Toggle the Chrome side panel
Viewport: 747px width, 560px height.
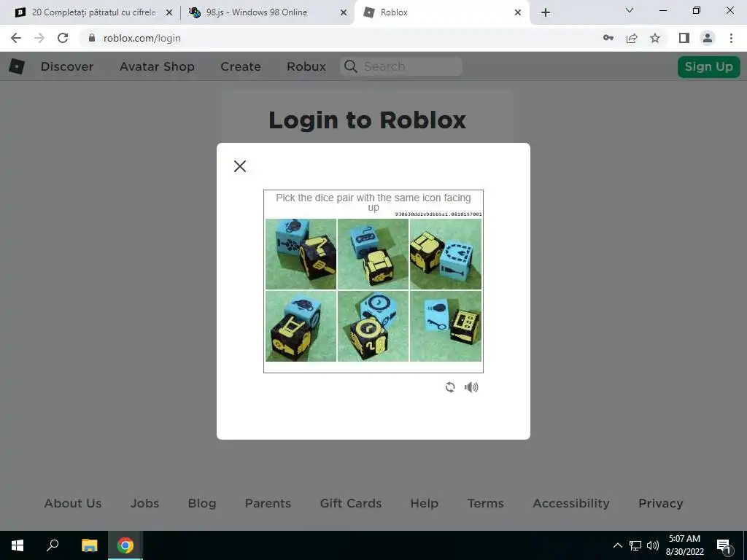pos(684,38)
